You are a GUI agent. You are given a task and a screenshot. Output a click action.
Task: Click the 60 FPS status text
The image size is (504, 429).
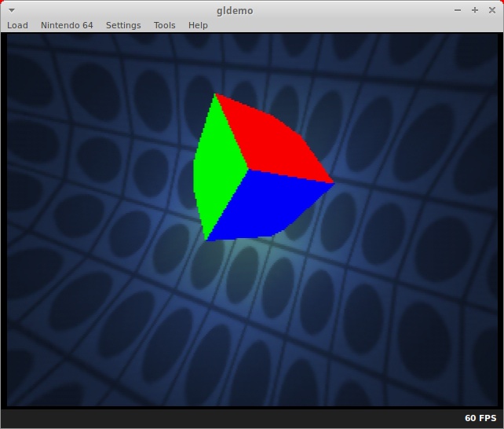480,418
